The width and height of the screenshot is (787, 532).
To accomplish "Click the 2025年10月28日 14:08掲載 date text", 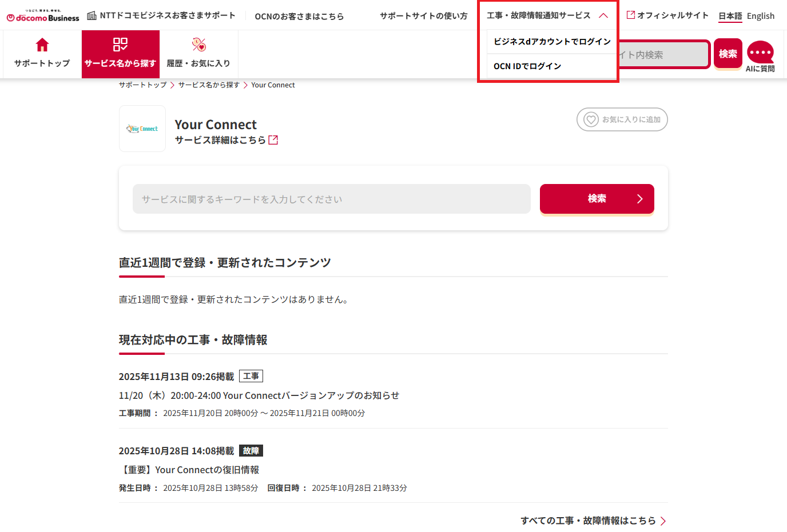I will pyautogui.click(x=177, y=451).
